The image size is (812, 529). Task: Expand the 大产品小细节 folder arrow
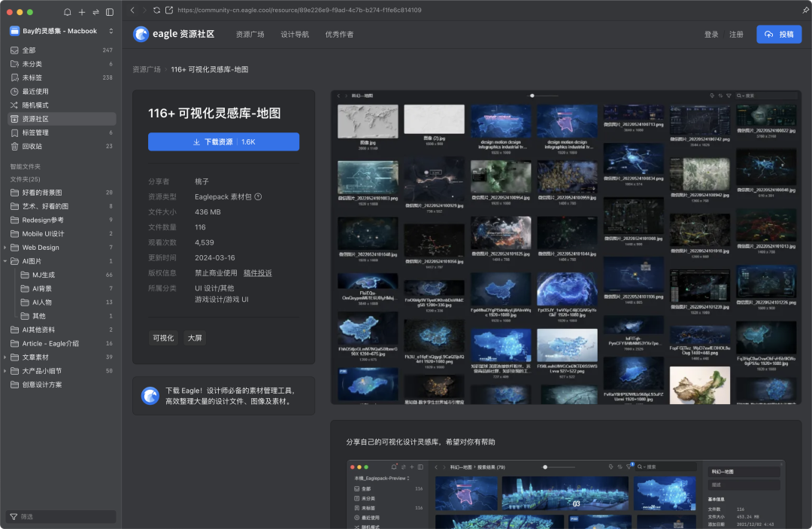pos(5,371)
